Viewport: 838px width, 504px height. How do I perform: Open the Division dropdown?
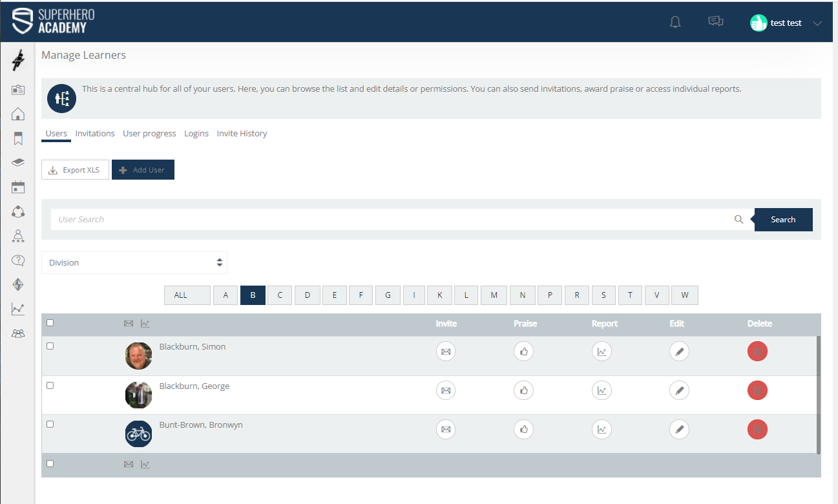(134, 263)
